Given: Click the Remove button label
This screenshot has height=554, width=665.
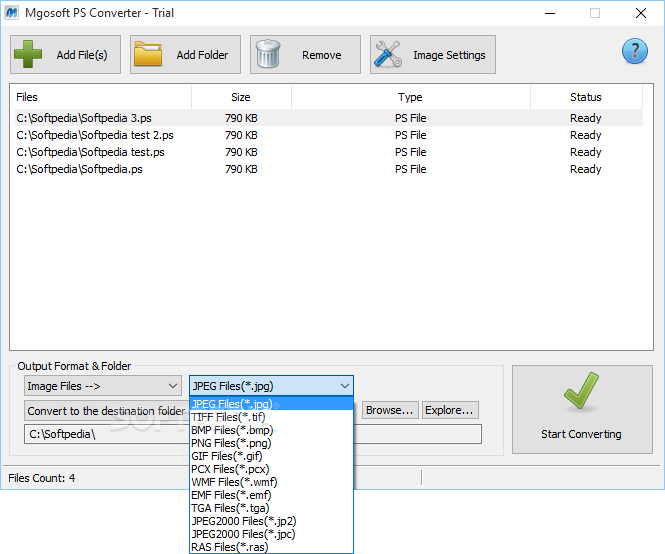Looking at the screenshot, I should click(321, 55).
